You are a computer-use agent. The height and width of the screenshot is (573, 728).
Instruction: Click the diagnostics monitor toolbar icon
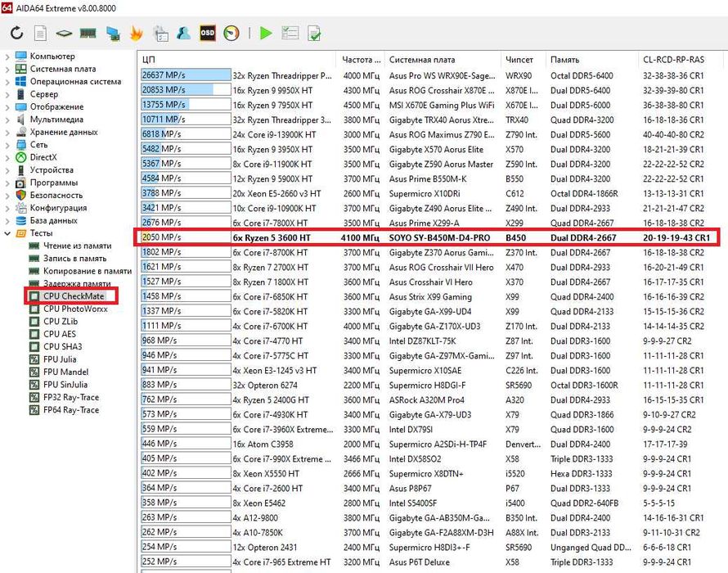(x=160, y=34)
